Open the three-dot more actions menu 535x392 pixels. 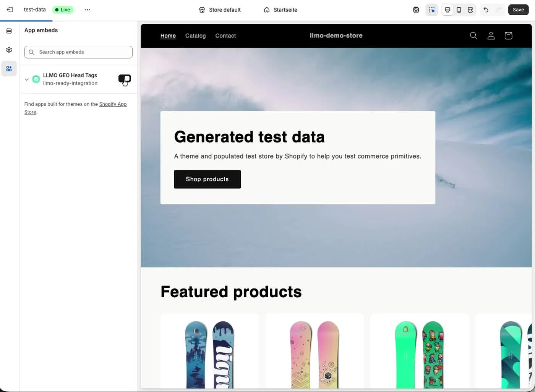click(x=88, y=10)
